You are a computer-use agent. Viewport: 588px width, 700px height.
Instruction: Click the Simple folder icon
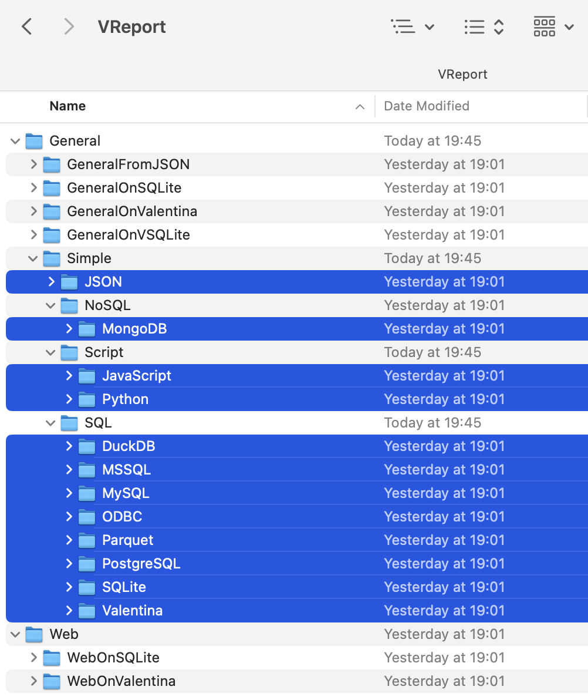(52, 258)
